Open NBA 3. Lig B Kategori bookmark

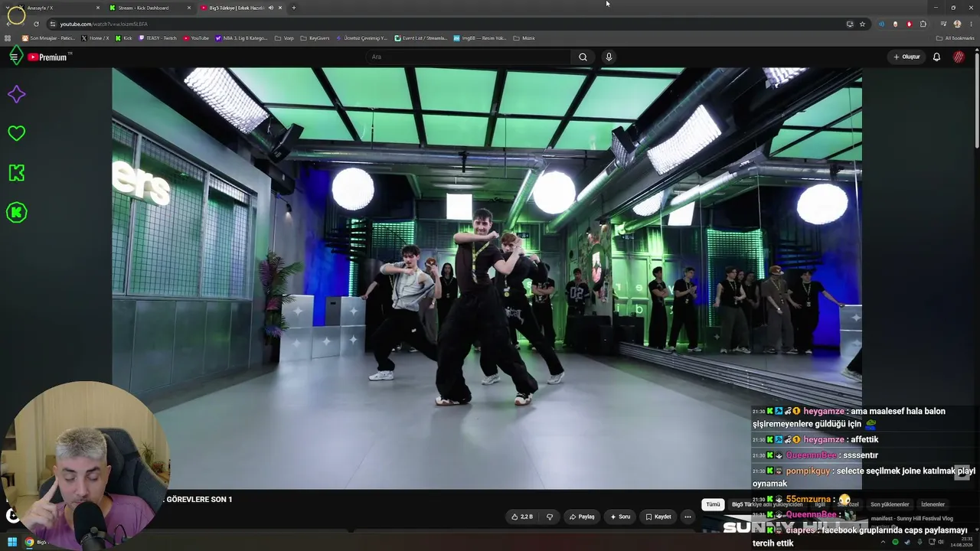click(x=241, y=37)
